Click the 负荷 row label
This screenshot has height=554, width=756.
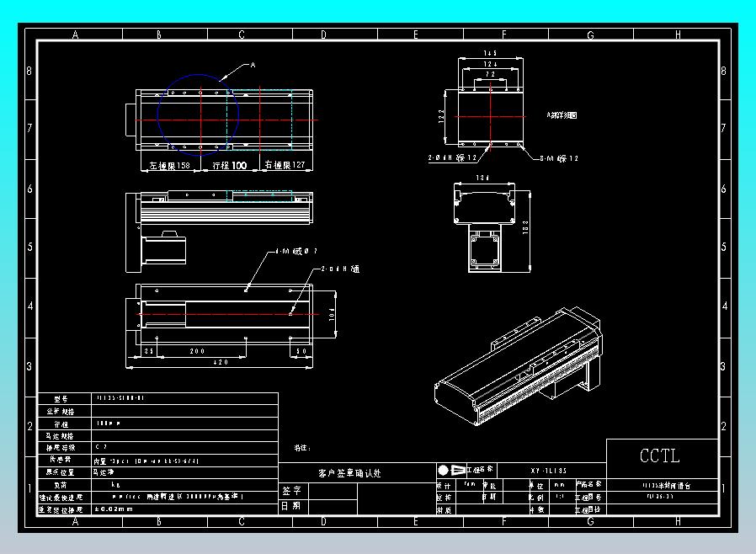click(61, 485)
